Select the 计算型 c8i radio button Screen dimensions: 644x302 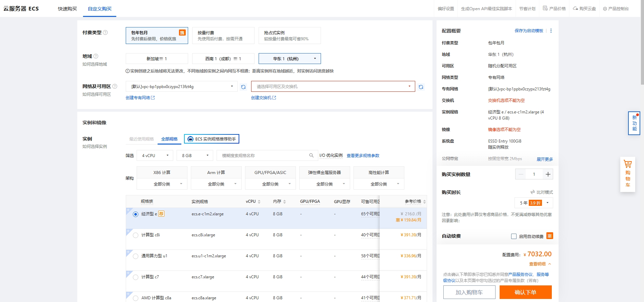136,235
